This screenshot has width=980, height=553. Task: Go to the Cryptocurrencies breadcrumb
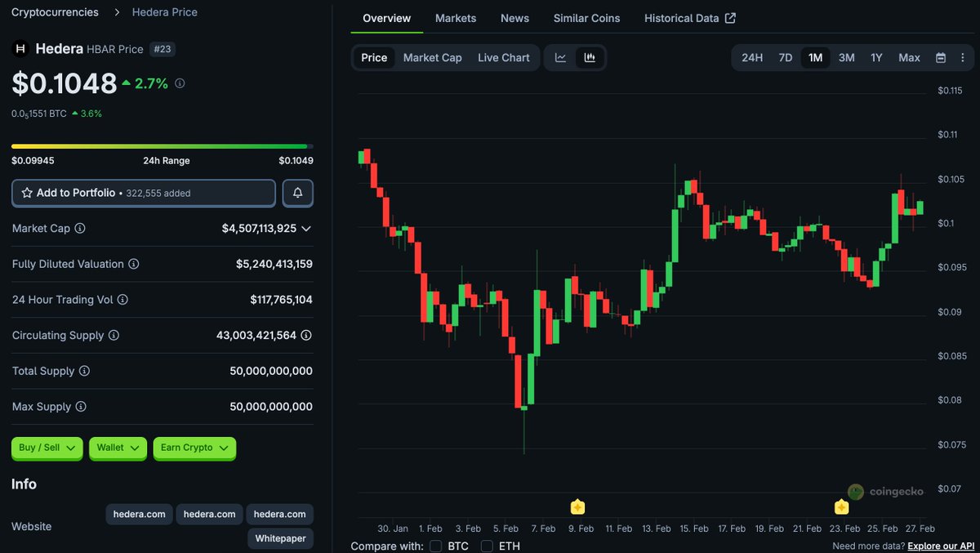(x=55, y=12)
